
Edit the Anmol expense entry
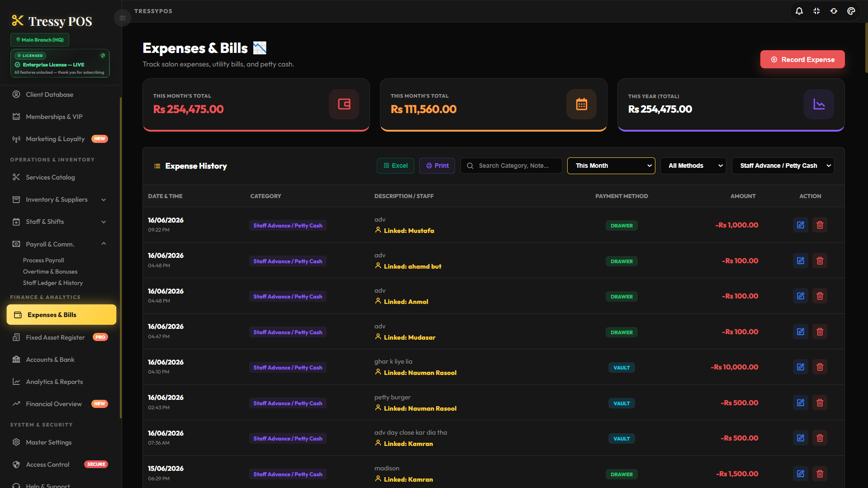800,296
